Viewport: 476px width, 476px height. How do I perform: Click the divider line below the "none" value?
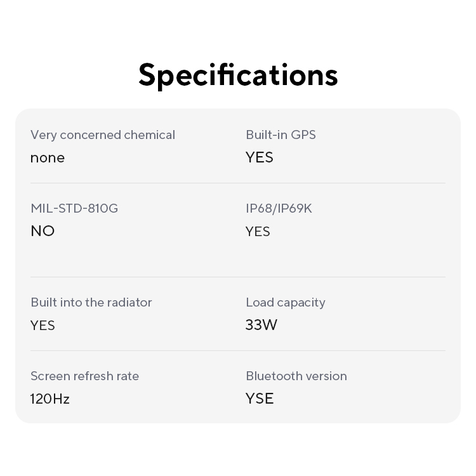click(127, 183)
